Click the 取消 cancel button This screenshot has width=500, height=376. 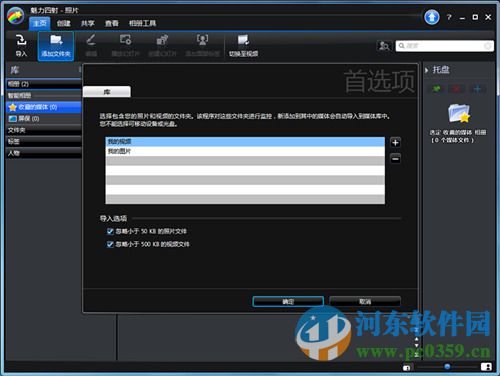pos(365,302)
